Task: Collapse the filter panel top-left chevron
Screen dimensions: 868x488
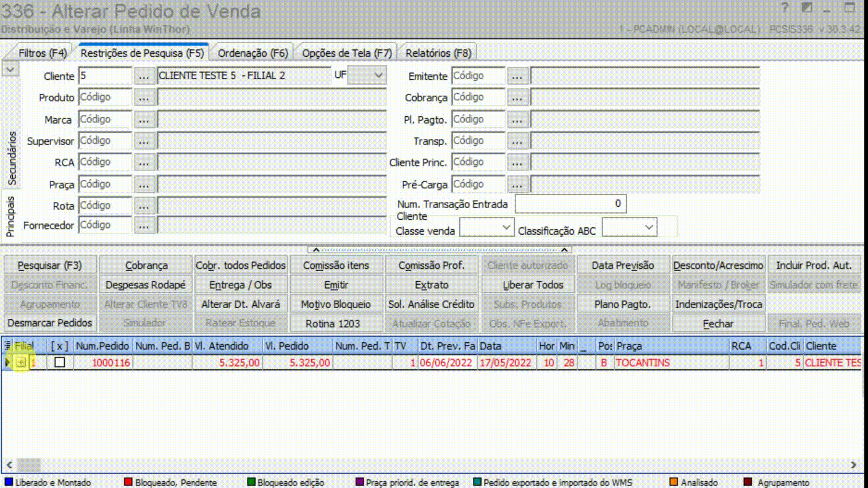Action: click(x=9, y=69)
